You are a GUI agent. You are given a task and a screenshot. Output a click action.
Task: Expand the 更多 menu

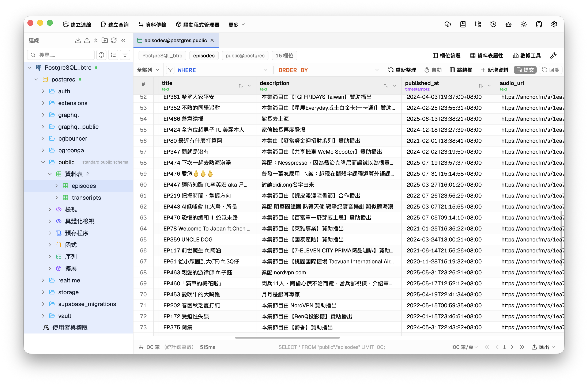point(236,24)
